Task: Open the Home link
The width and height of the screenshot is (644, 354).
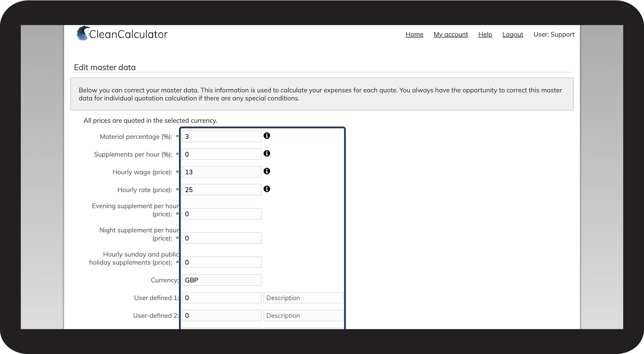Action: pyautogui.click(x=414, y=34)
